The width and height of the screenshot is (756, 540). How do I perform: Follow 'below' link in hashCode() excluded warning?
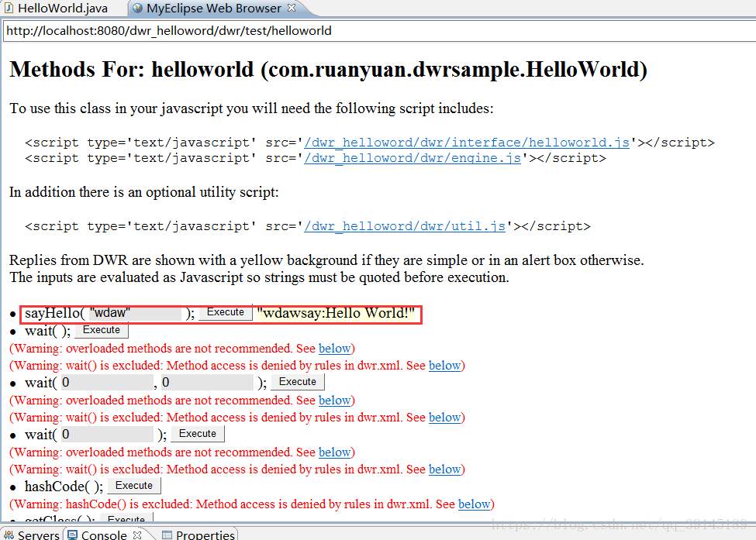474,504
